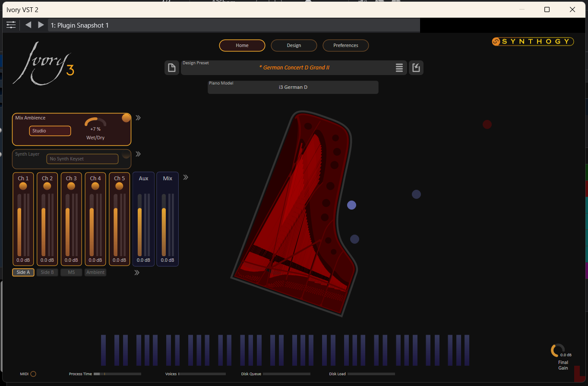Go to next plugin snapshot arrow
Viewport: 588px width, 386px height.
(41, 25)
